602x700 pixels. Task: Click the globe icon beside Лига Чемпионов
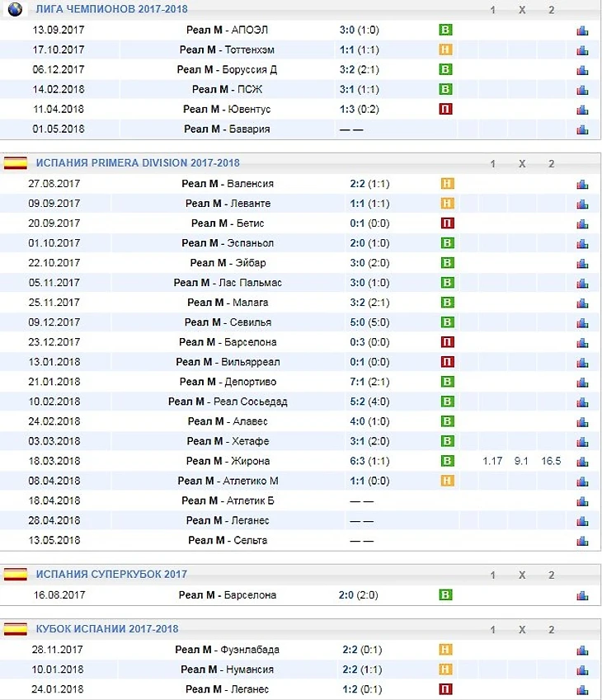(x=15, y=9)
